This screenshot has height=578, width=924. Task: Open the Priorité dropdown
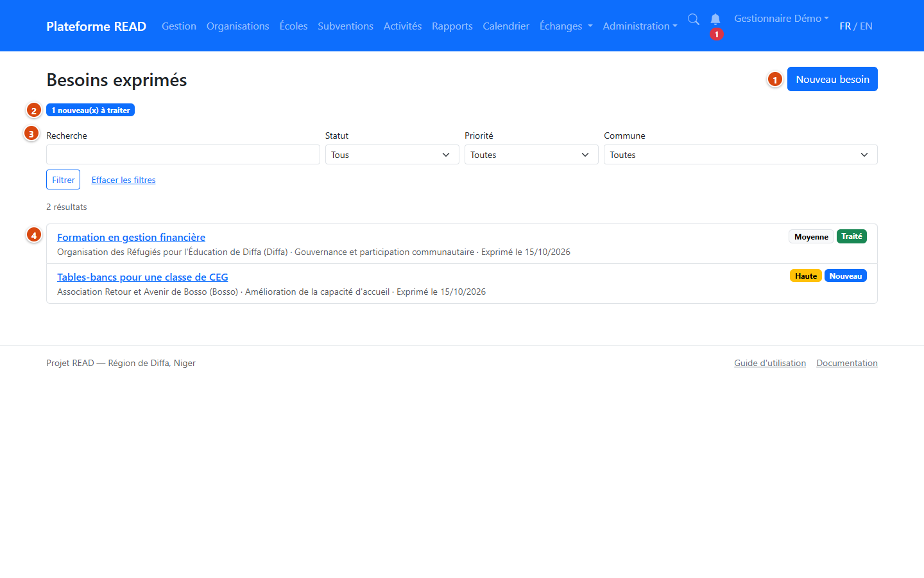531,155
